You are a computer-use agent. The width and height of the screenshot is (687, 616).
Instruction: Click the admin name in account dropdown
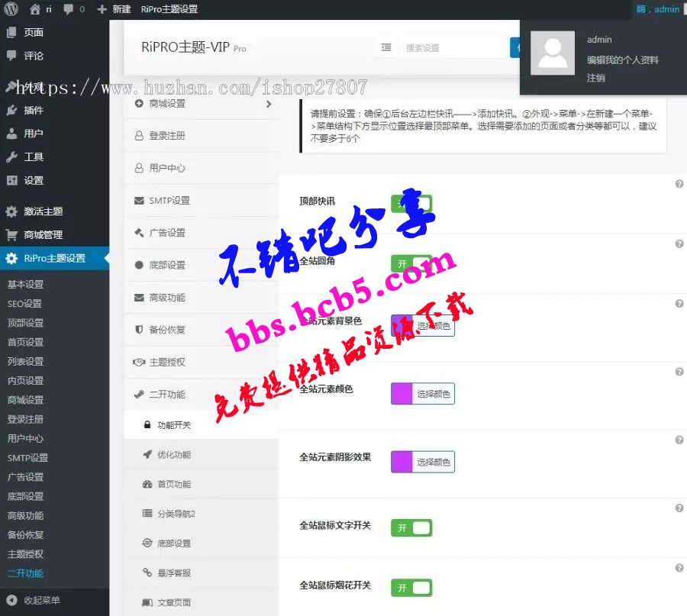pyautogui.click(x=599, y=40)
